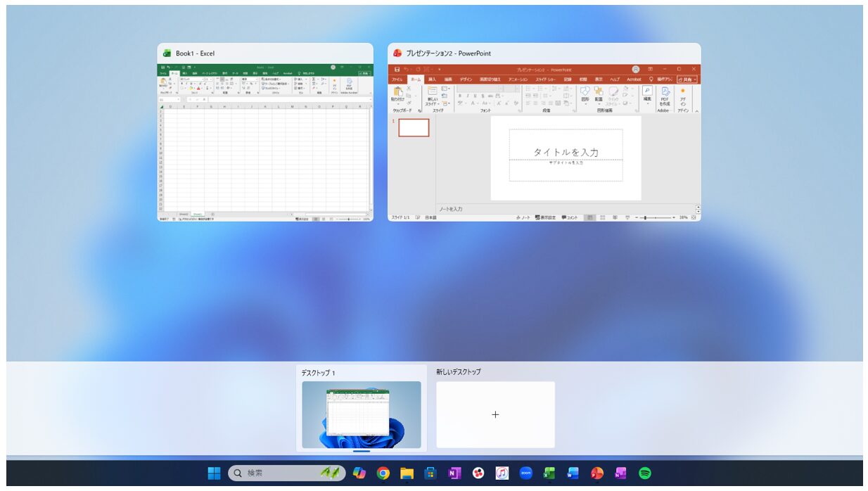The image size is (868, 491).
Task: Open File Explorer from the taskbar
Action: click(x=407, y=473)
